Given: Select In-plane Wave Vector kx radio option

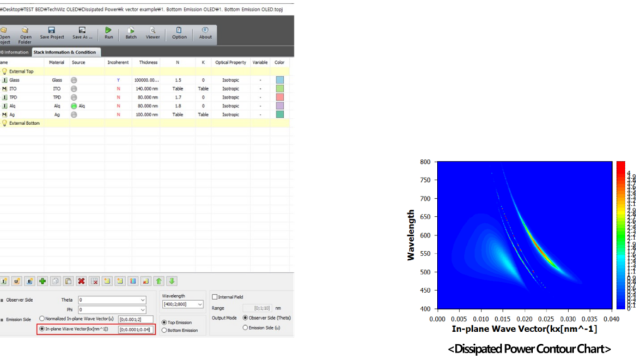Looking at the screenshot, I should (x=42, y=329).
